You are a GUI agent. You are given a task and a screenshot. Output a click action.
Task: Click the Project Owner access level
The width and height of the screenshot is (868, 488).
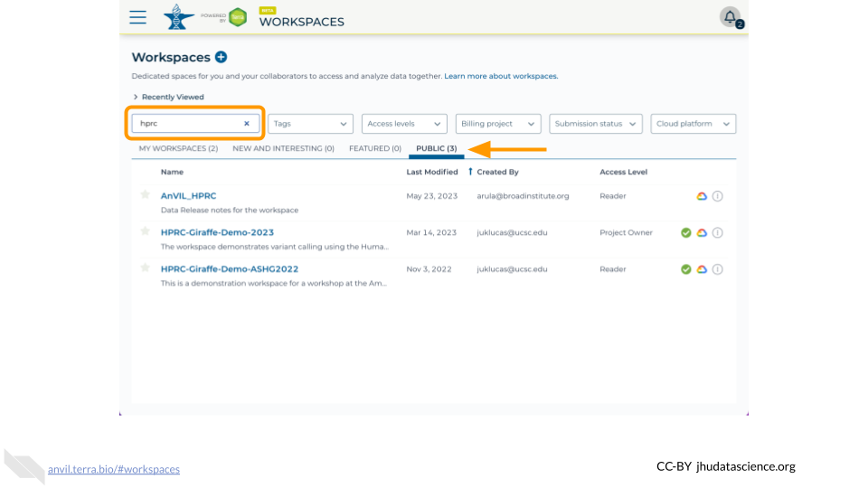click(x=626, y=232)
